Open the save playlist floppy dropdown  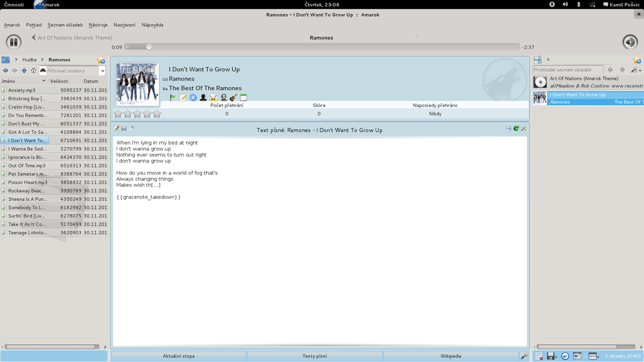(x=552, y=356)
